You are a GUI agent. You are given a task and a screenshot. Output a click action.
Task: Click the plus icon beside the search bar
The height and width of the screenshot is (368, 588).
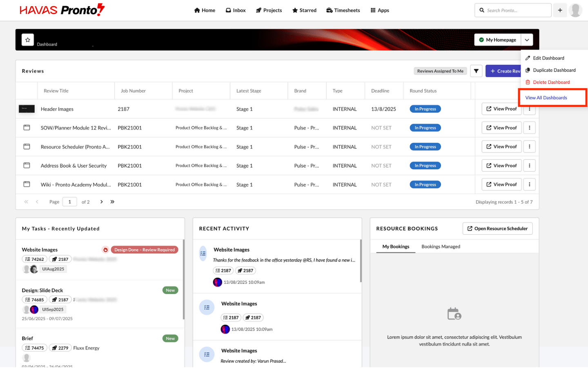(560, 10)
